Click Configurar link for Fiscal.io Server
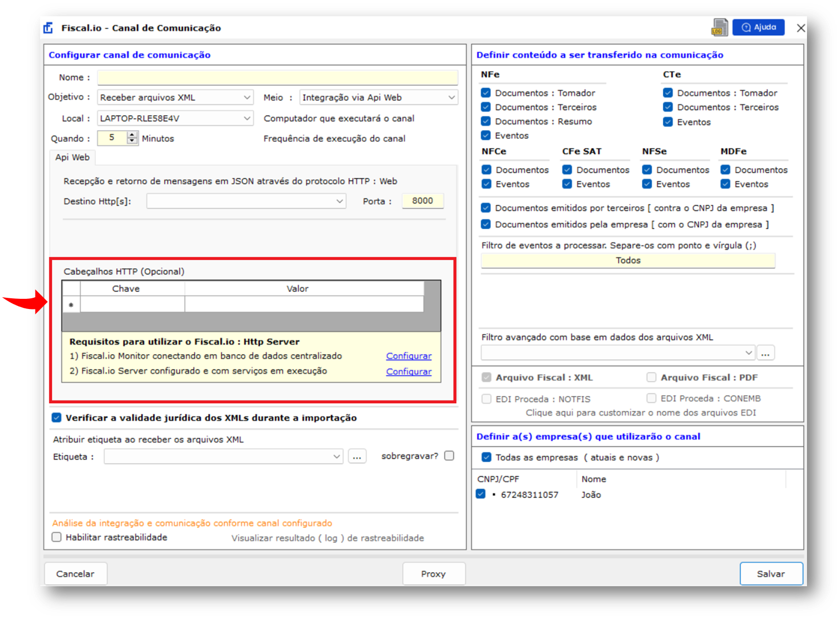840x621 pixels. (x=409, y=371)
